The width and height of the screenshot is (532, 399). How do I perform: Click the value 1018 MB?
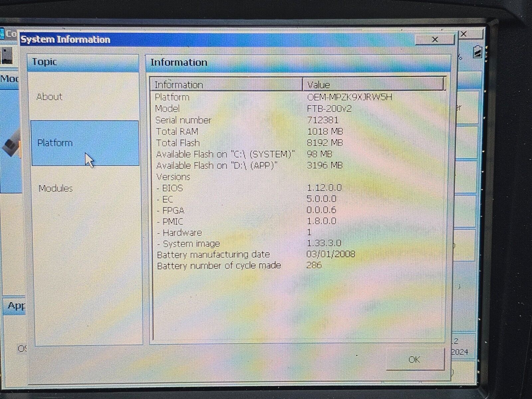point(325,131)
